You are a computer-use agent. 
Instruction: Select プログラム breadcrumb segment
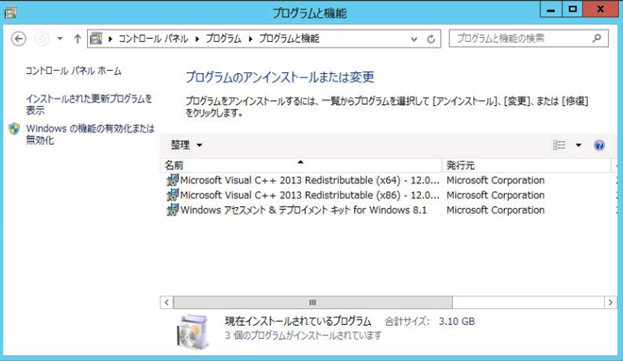point(223,39)
